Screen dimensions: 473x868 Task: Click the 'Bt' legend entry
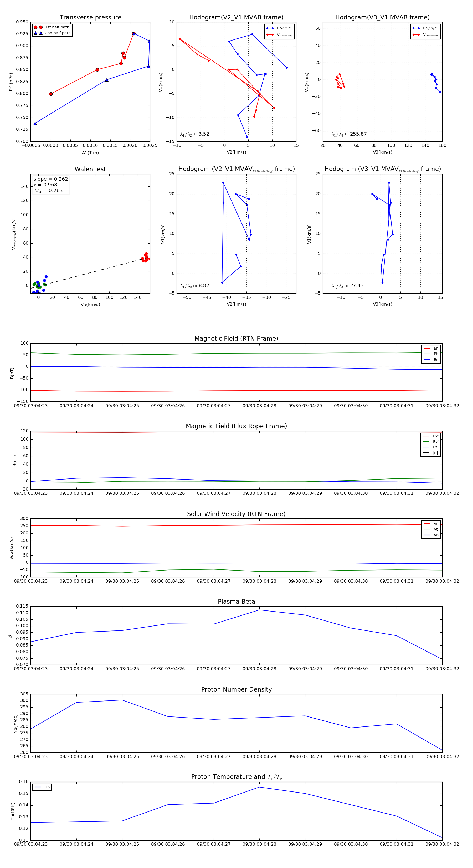pyautogui.click(x=431, y=354)
